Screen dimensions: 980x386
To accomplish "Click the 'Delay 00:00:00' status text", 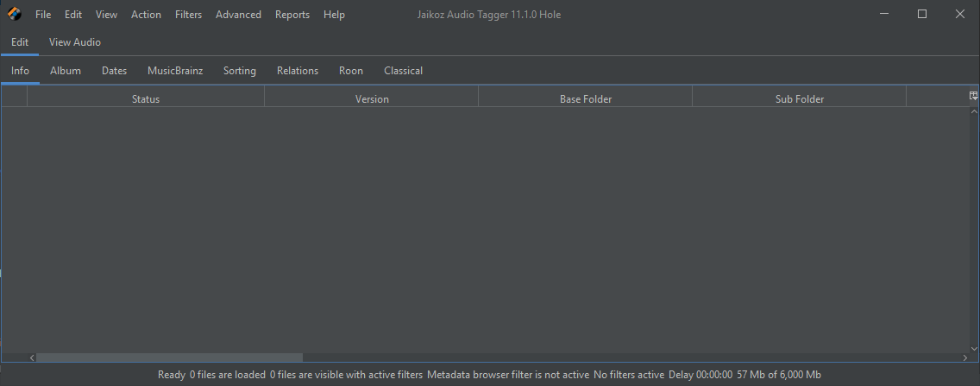I will point(700,375).
